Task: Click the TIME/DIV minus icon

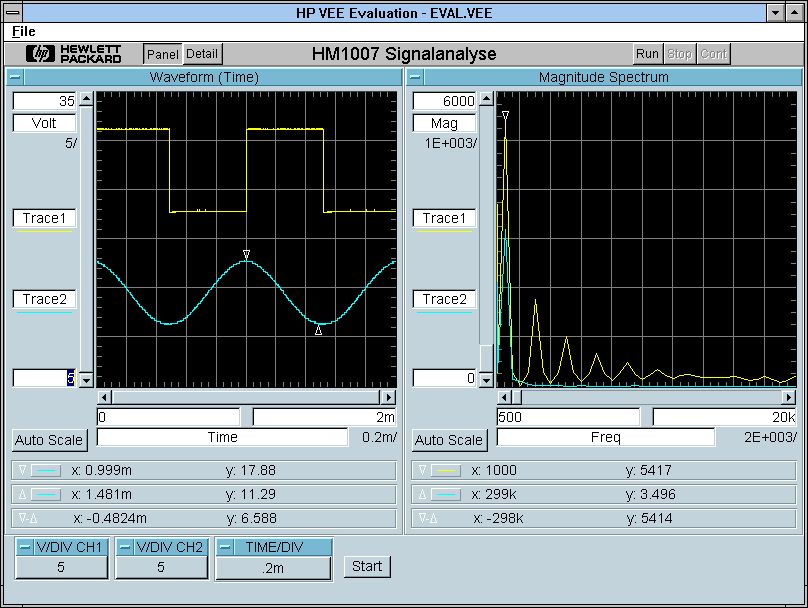Action: point(226,546)
